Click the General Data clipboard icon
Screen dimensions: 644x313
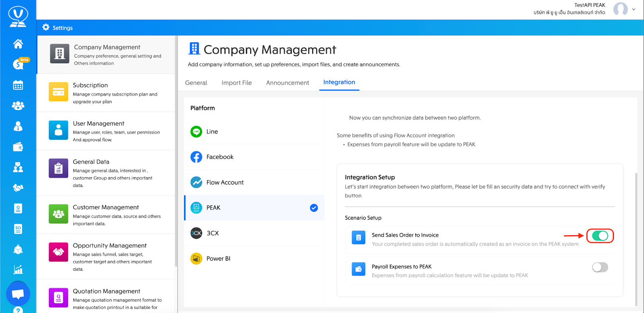pyautogui.click(x=58, y=168)
